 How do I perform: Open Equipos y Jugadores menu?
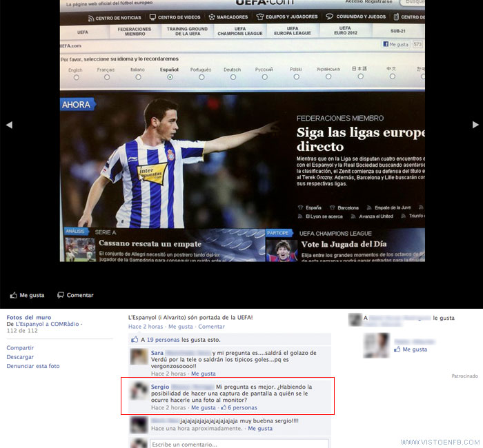click(287, 17)
